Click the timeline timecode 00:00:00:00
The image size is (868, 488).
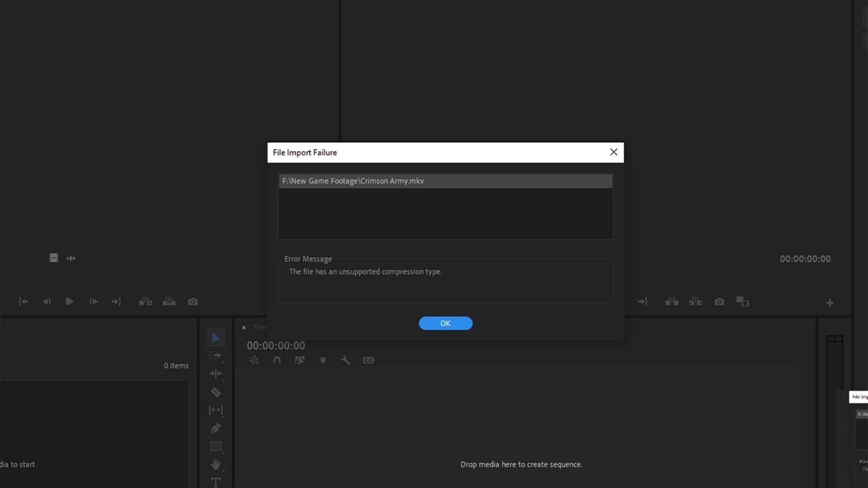coord(276,346)
